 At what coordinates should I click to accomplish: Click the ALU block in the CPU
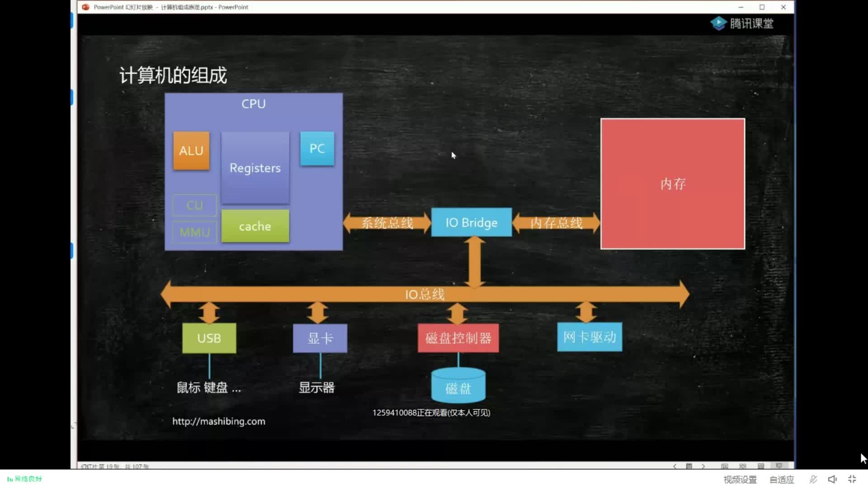(191, 150)
